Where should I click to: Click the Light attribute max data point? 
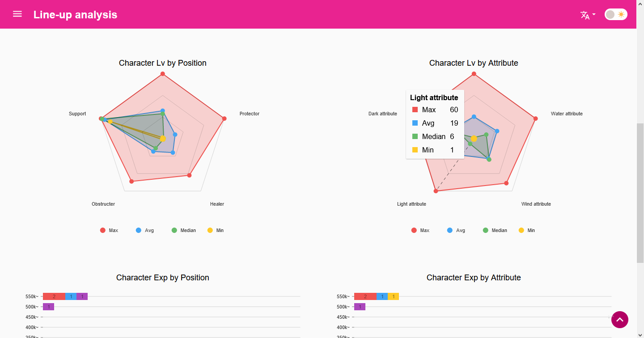(436, 191)
